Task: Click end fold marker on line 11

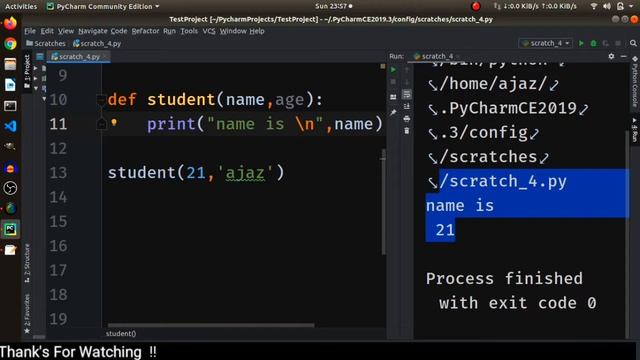Action: tap(101, 124)
